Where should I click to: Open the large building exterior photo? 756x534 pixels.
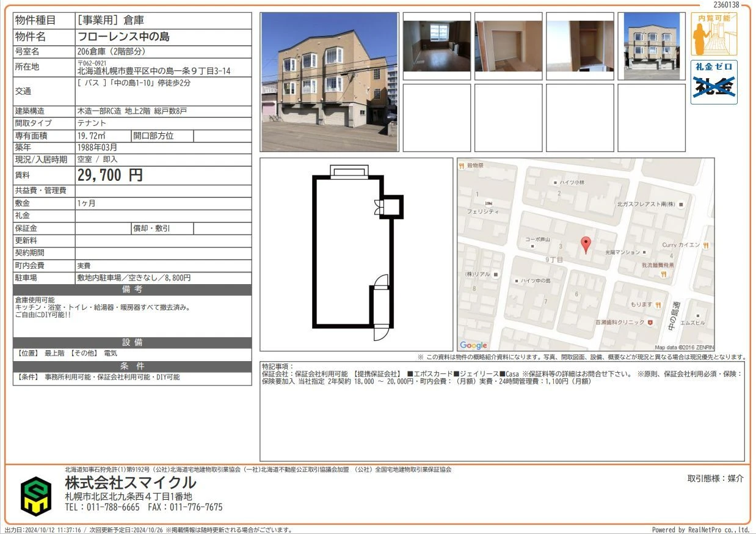click(329, 82)
